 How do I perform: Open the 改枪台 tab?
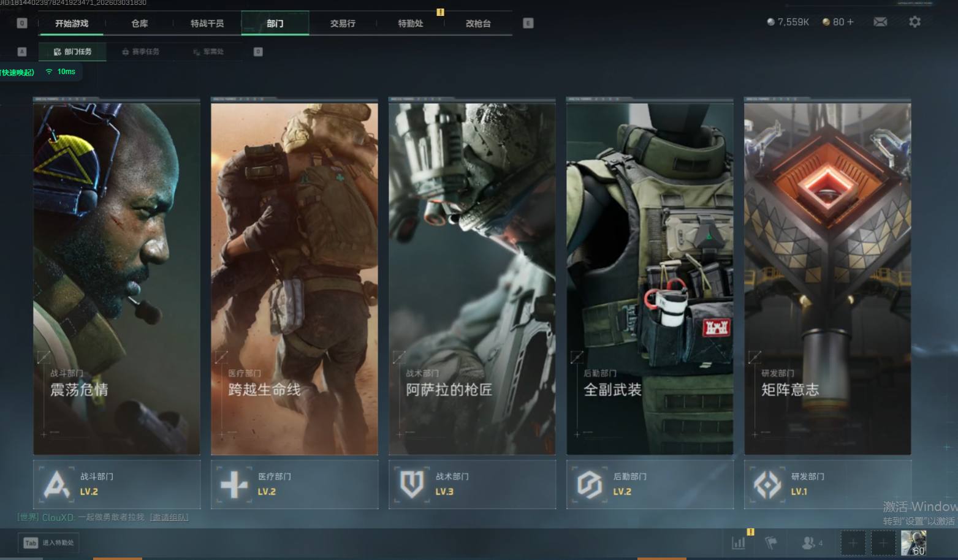478,23
